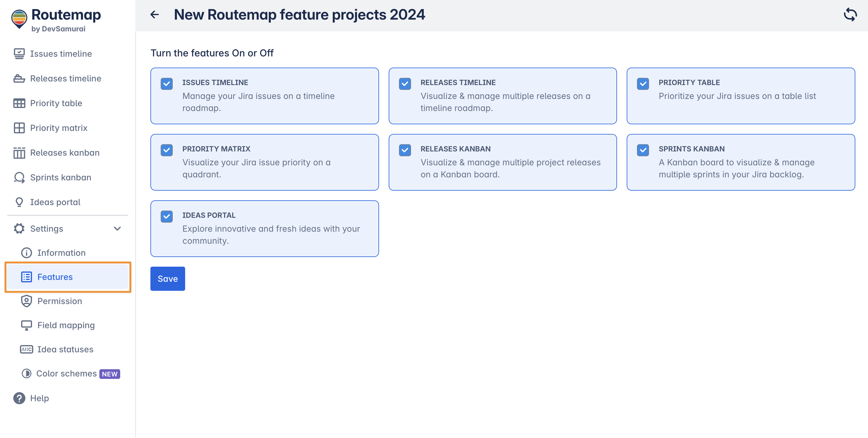Open the Issues timeline sidebar icon
The height and width of the screenshot is (438, 868).
pos(19,53)
